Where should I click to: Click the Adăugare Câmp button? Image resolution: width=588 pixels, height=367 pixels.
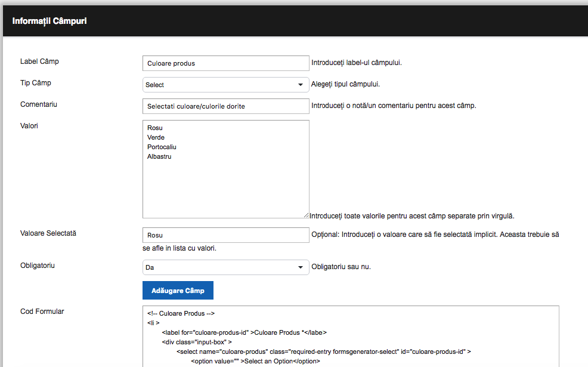pos(178,291)
